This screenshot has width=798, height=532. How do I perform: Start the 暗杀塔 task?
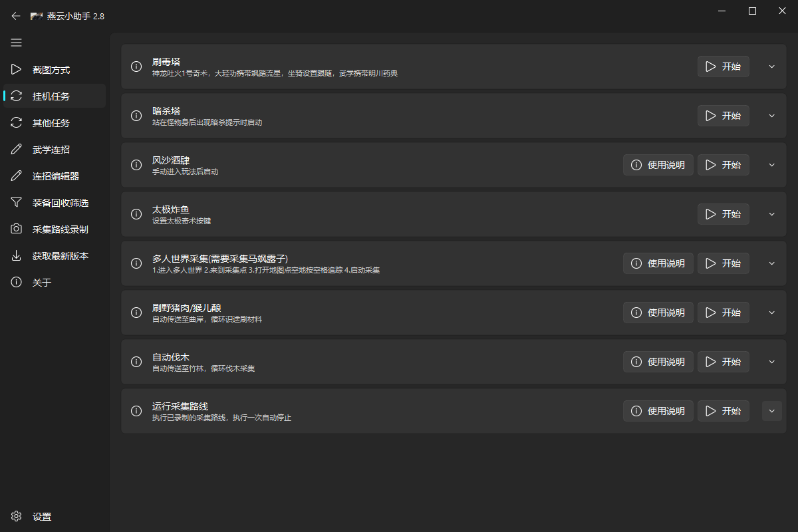point(724,116)
